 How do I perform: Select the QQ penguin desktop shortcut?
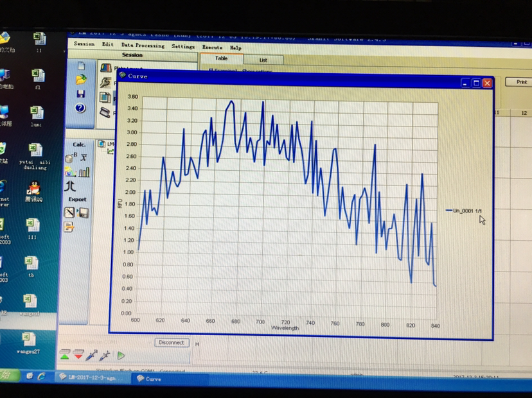tap(33, 191)
